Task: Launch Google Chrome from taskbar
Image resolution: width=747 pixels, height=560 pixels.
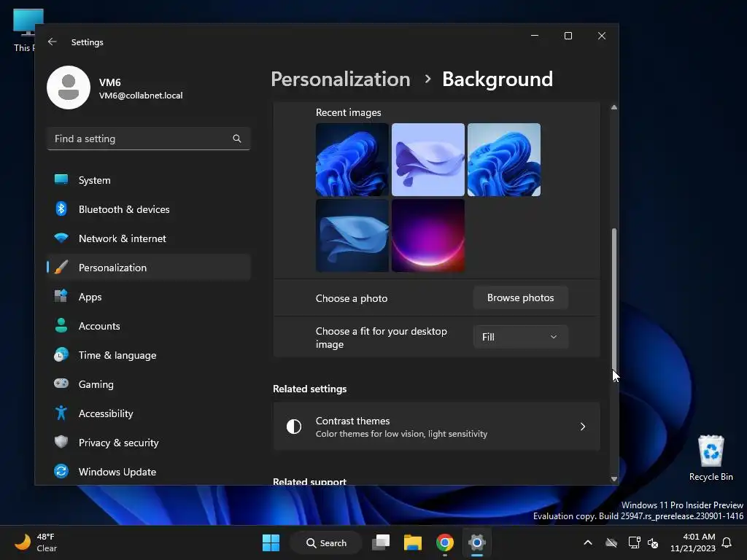Action: tap(444, 542)
